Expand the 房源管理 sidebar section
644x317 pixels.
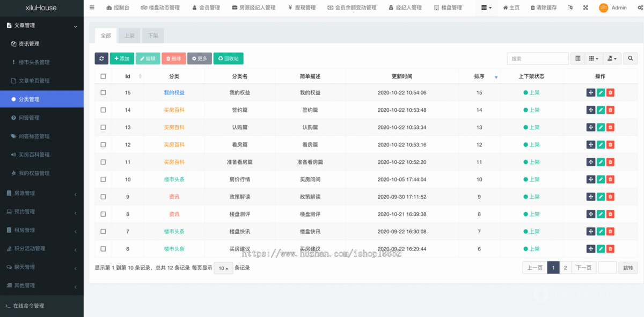(x=42, y=192)
